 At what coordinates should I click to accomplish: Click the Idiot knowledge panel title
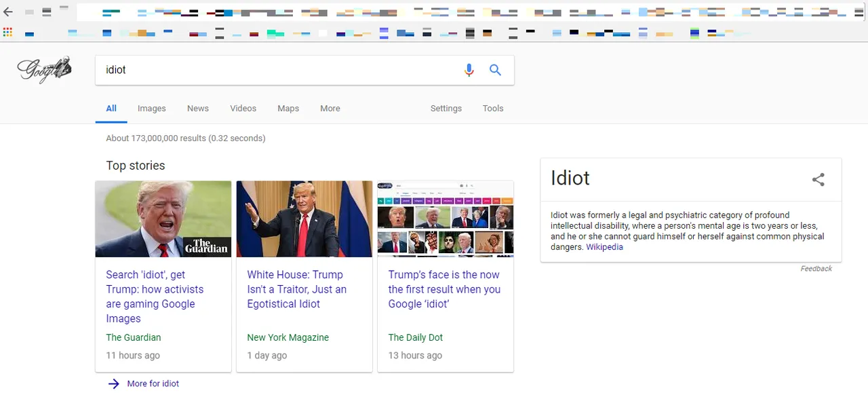click(570, 179)
